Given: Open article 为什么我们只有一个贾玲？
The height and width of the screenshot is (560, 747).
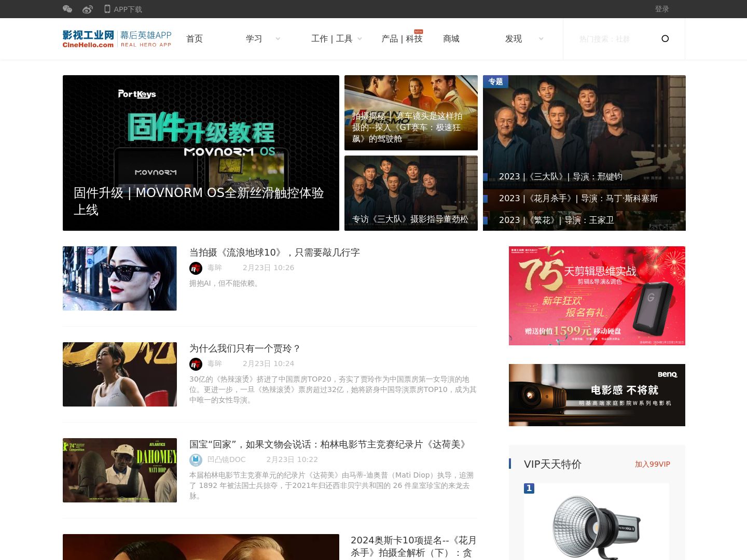Looking at the screenshot, I should (245, 348).
